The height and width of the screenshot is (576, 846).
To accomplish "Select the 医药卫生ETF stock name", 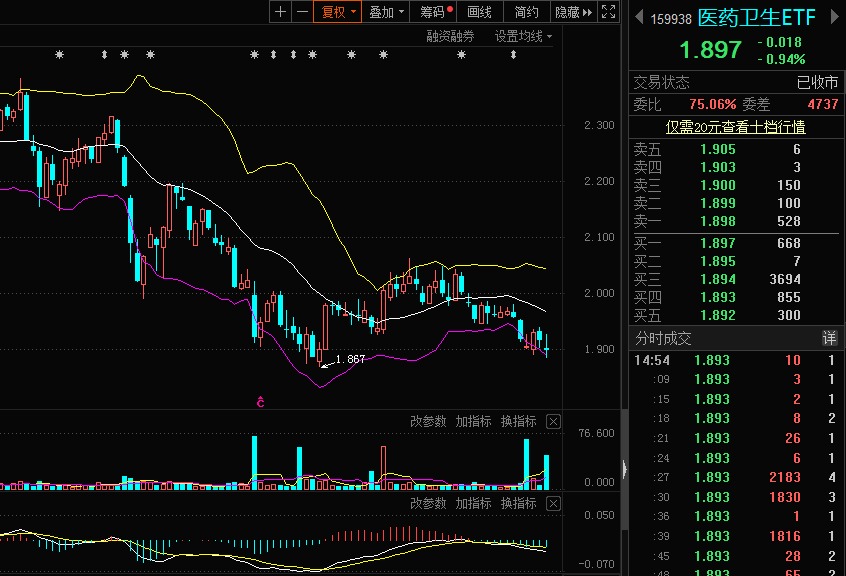I will (x=756, y=17).
